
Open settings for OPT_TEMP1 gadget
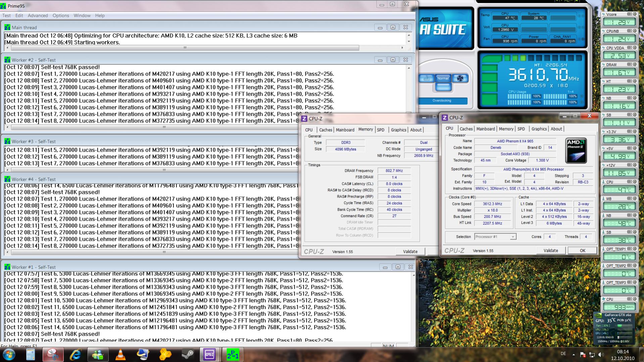630,249
